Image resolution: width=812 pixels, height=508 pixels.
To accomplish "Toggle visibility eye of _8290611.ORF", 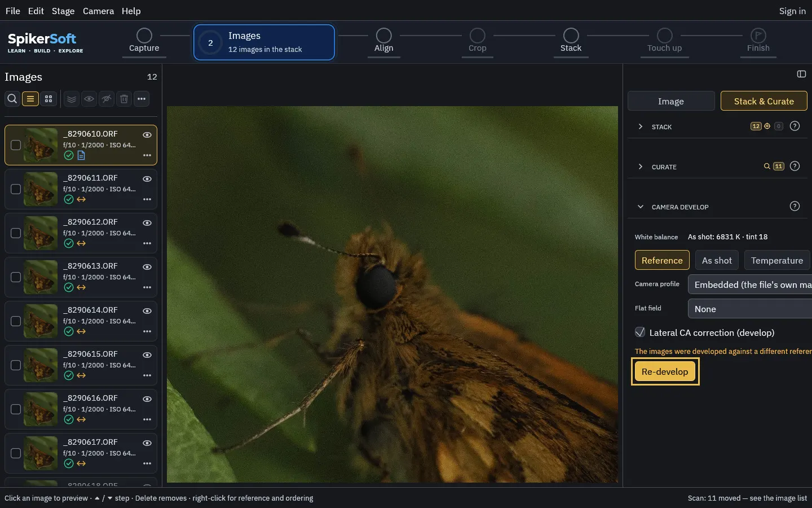I will point(147,179).
